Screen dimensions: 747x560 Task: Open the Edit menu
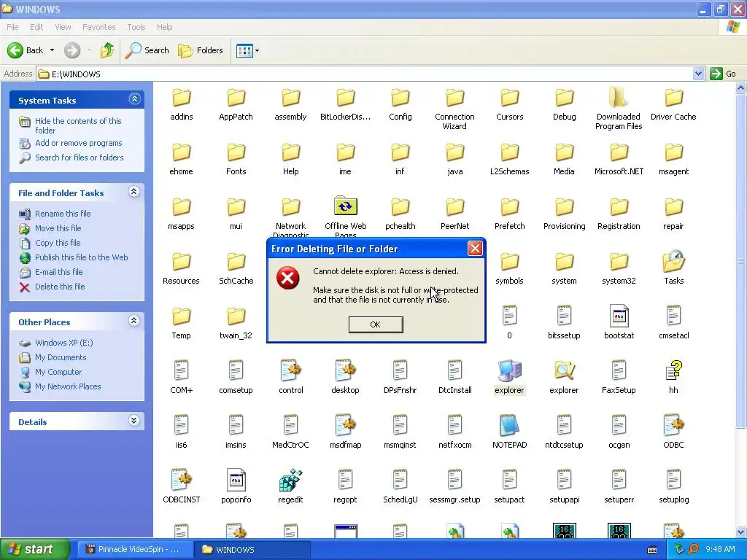36,27
